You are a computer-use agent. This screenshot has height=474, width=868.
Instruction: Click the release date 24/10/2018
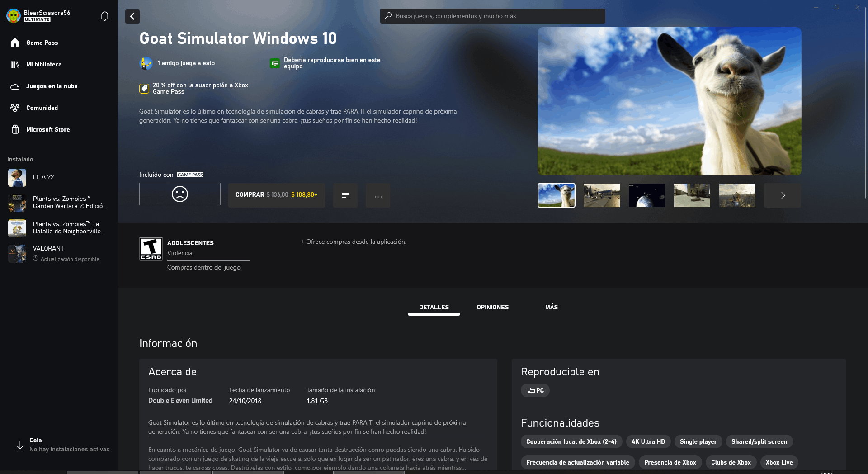245,401
